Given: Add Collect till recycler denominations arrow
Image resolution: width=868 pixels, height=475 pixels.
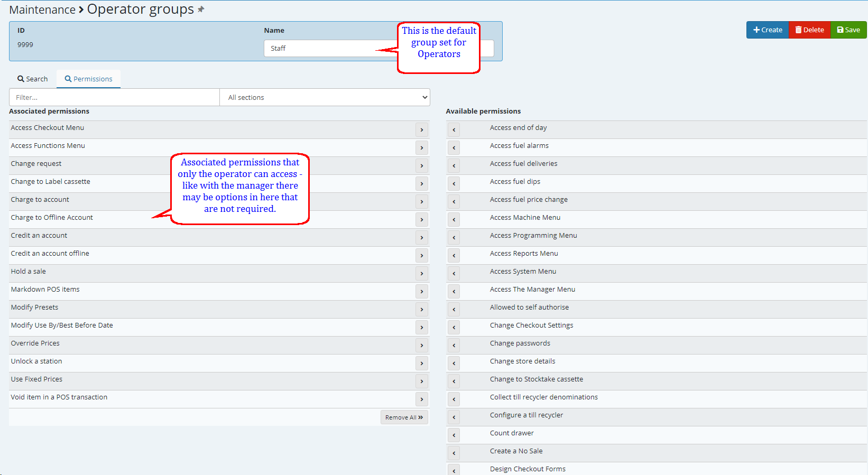Looking at the screenshot, I should 454,399.
